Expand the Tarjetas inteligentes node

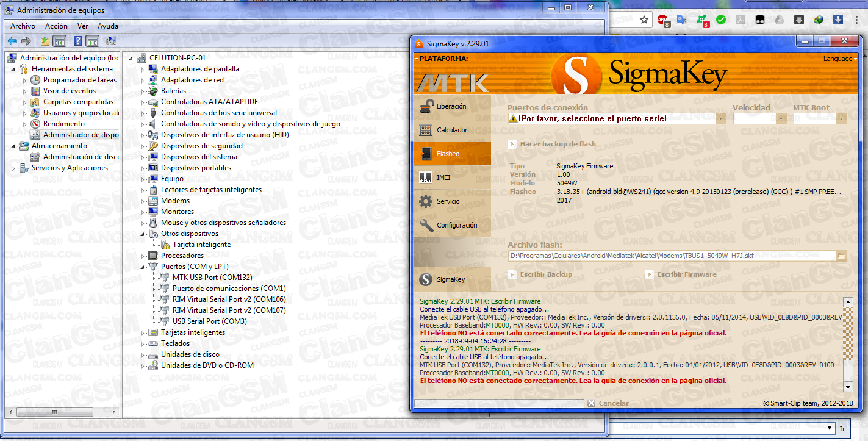pos(143,332)
